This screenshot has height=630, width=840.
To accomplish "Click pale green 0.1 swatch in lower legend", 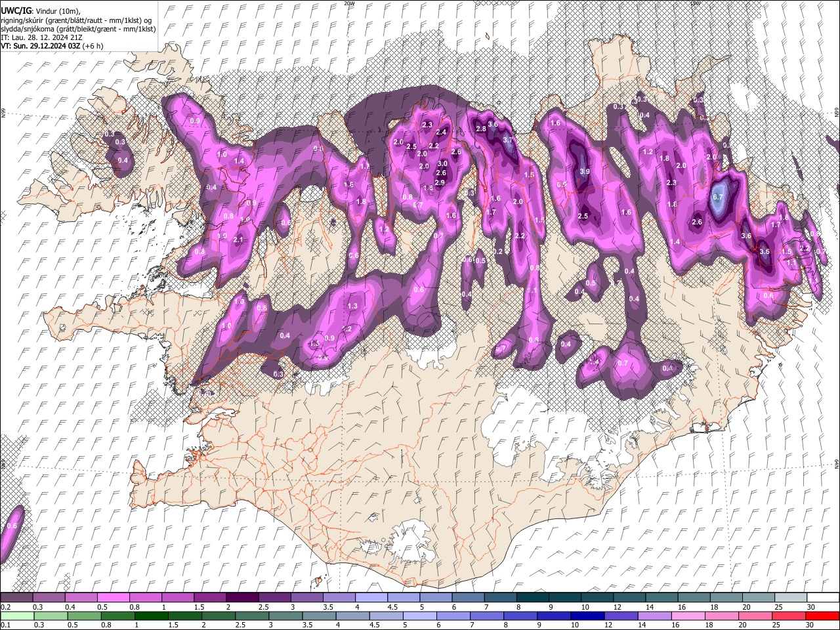I will tap(16, 616).
